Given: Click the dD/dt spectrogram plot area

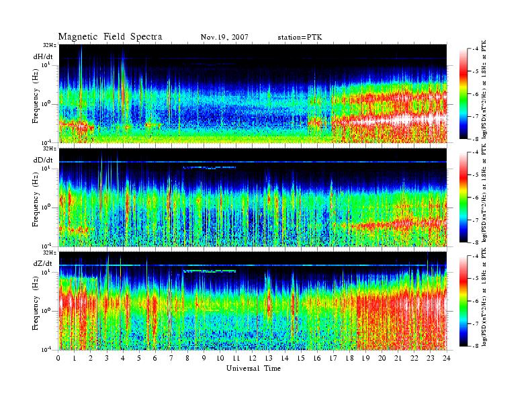Looking at the screenshot, I should pos(253,197).
